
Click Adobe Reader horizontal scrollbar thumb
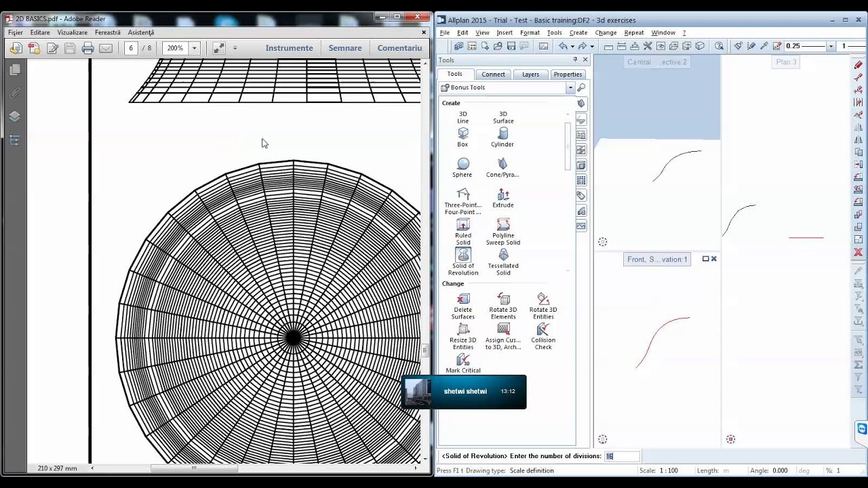pos(194,468)
